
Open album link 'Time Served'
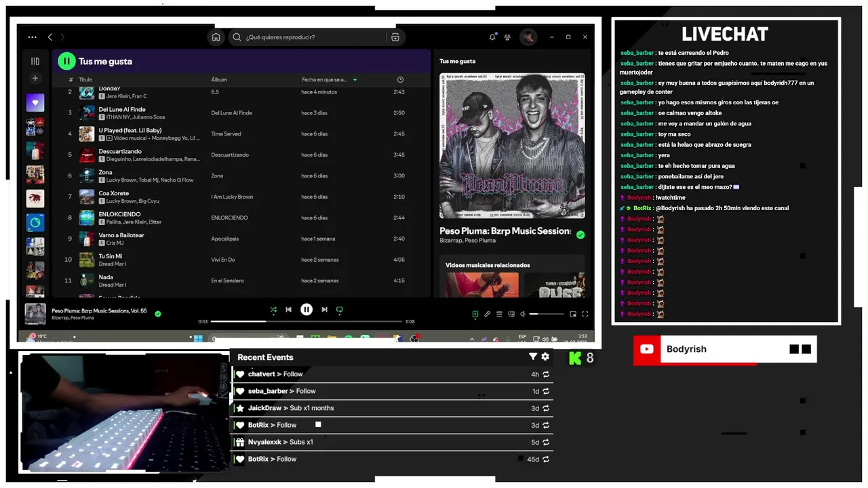226,134
